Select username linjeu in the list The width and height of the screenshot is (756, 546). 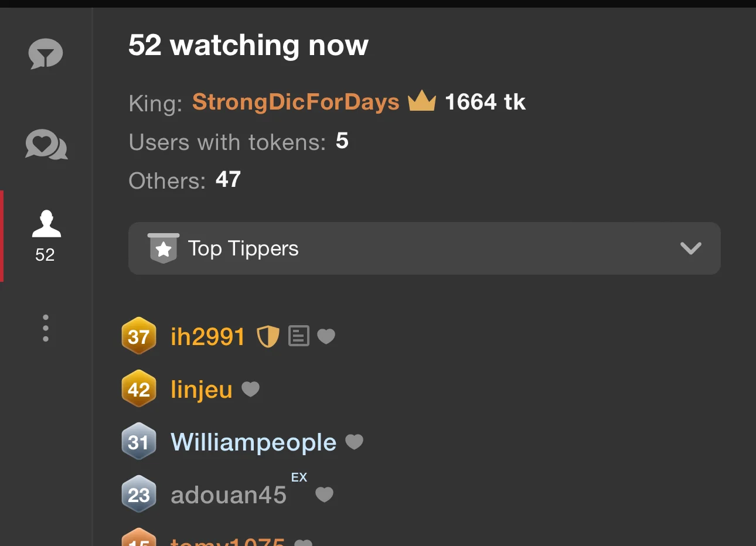pyautogui.click(x=202, y=390)
